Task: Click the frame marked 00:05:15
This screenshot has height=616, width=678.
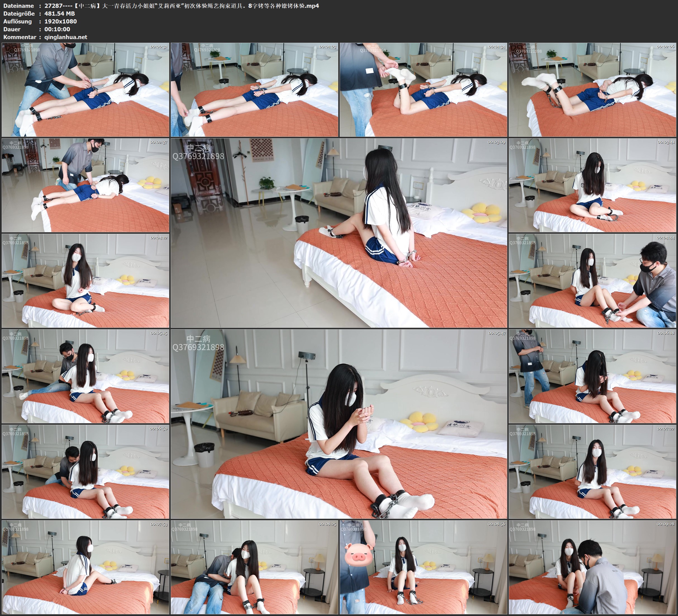Action: coord(85,376)
